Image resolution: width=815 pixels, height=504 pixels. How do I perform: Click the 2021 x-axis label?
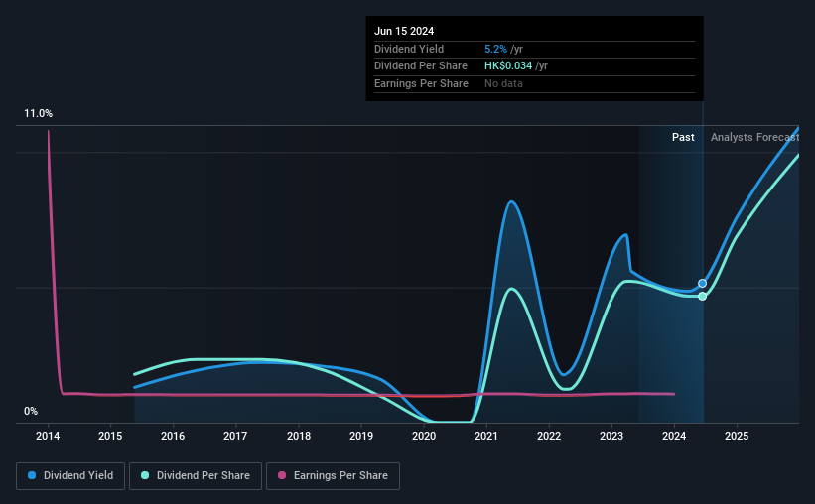click(x=486, y=436)
